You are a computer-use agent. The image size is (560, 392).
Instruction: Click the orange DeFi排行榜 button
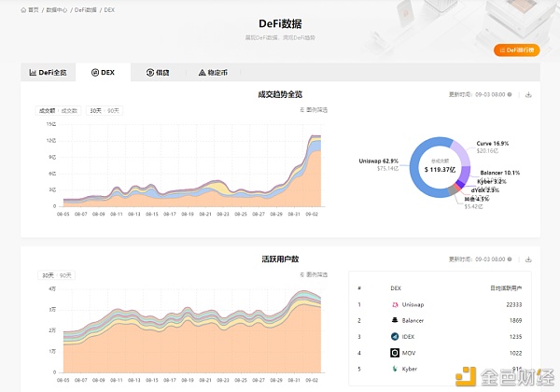(x=516, y=49)
